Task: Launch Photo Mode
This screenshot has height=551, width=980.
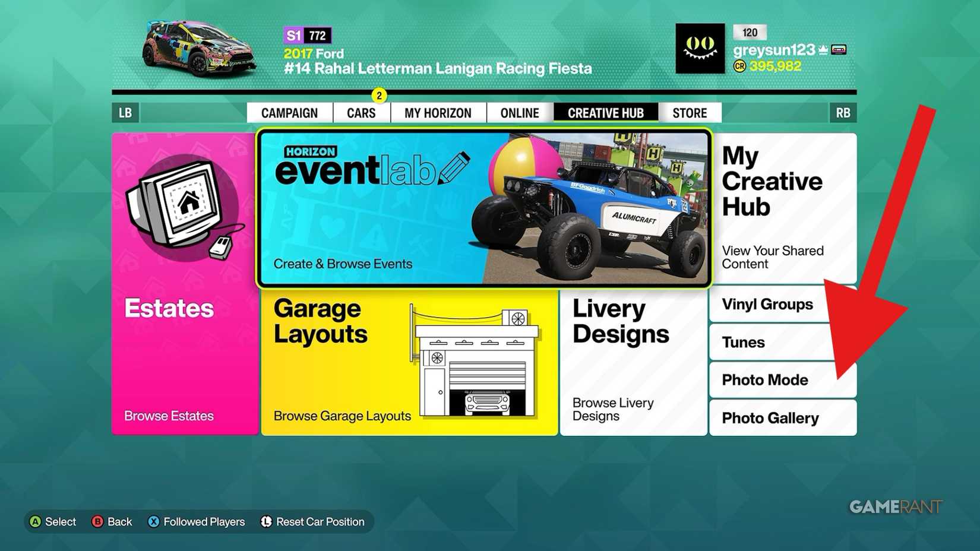Action: (x=783, y=380)
